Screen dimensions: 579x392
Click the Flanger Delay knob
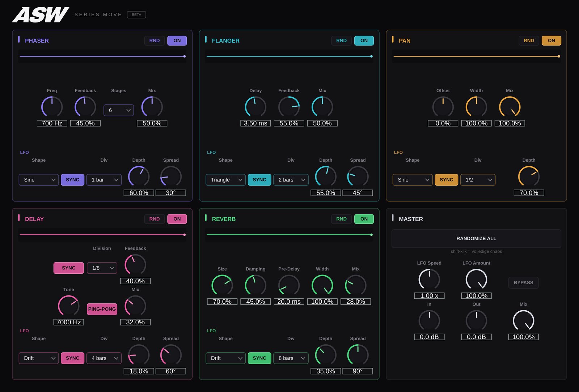255,107
